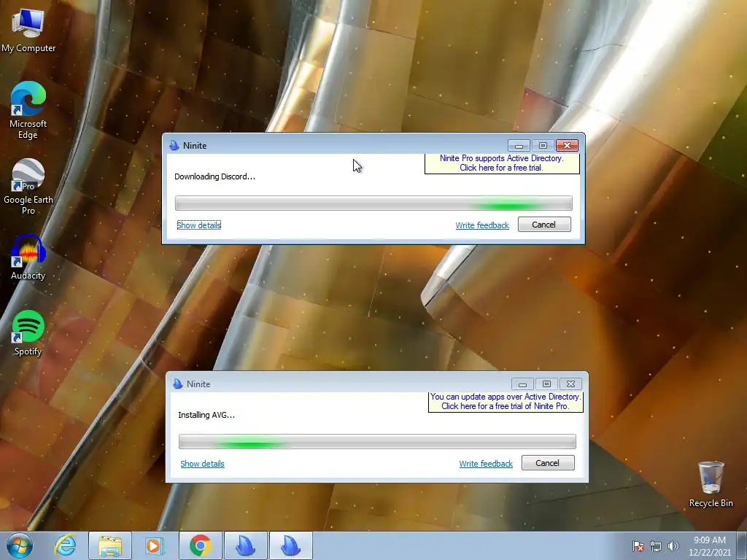Open Google Chrome from the taskbar
The height and width of the screenshot is (560, 747).
click(200, 545)
